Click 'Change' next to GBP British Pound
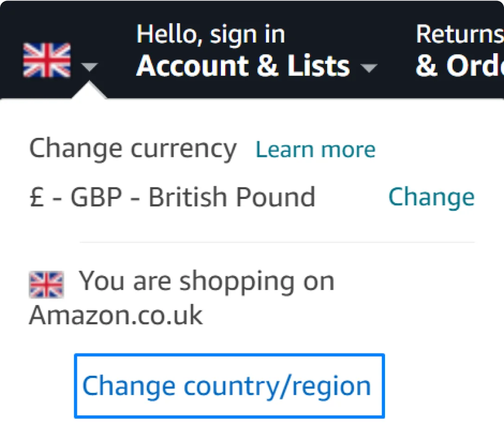Image resolution: width=504 pixels, height=428 pixels. 431,196
